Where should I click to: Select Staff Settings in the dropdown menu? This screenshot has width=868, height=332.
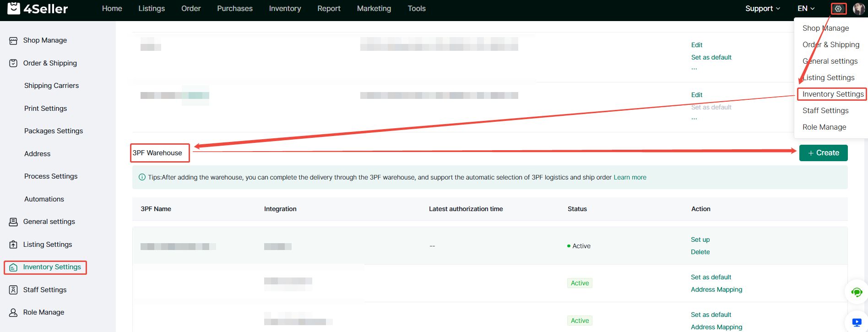tap(825, 111)
